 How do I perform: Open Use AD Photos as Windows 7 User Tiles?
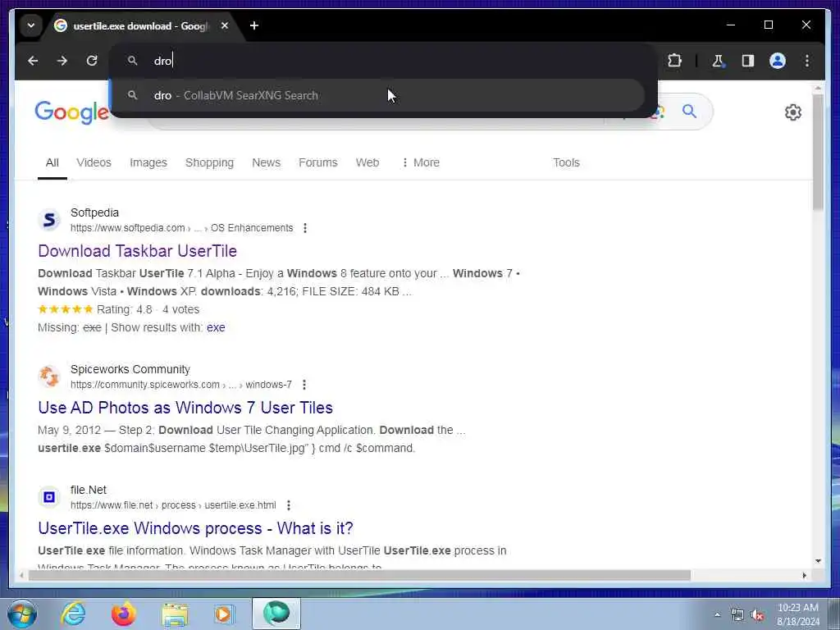[185, 409]
